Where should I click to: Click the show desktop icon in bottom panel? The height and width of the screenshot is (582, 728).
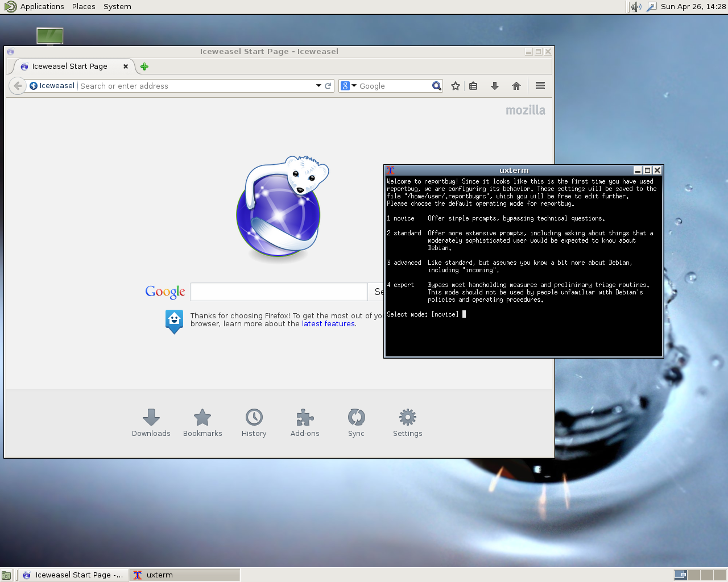(6, 575)
